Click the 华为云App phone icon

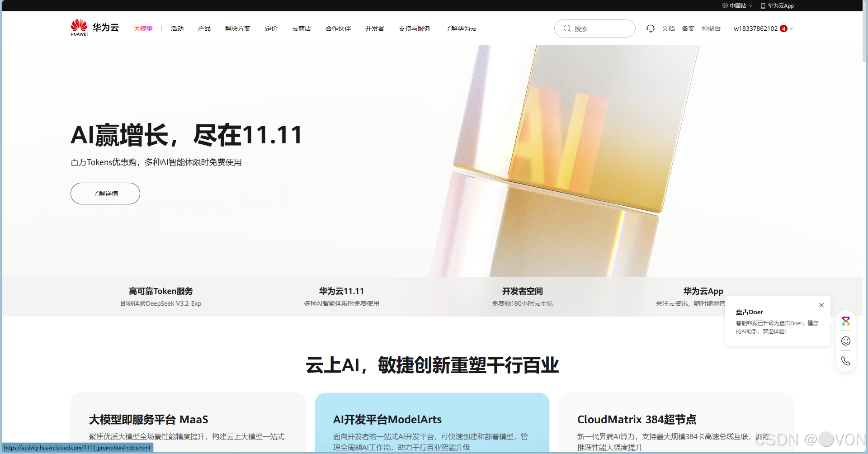[763, 5]
